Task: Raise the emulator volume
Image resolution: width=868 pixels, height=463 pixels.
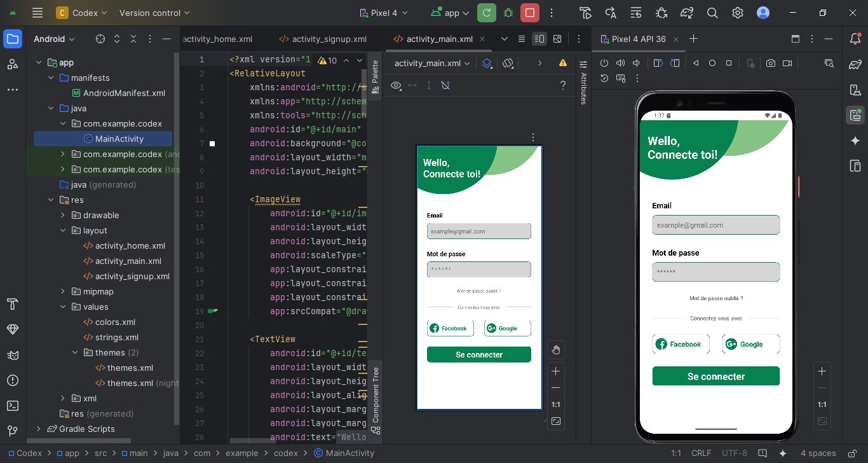Action: (x=620, y=63)
